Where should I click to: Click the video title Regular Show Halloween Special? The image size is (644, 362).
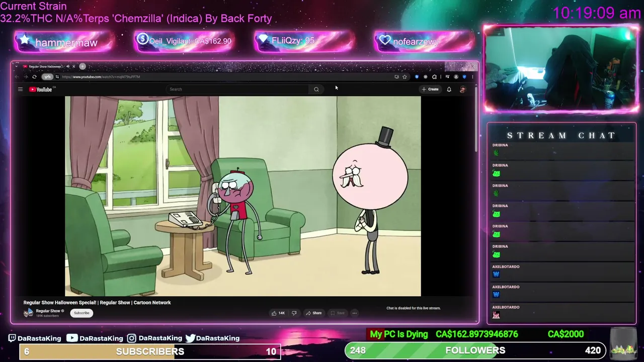(97, 303)
